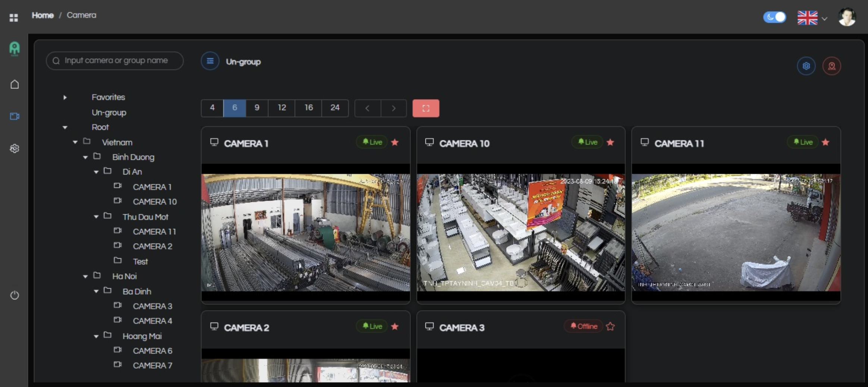Open the settings gear in left sidebar

[x=15, y=148]
